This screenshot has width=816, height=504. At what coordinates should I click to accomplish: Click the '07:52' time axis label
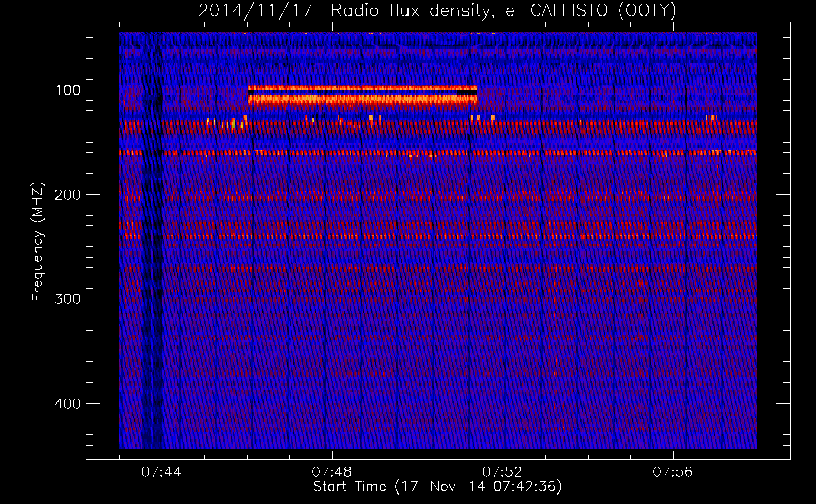pyautogui.click(x=502, y=472)
